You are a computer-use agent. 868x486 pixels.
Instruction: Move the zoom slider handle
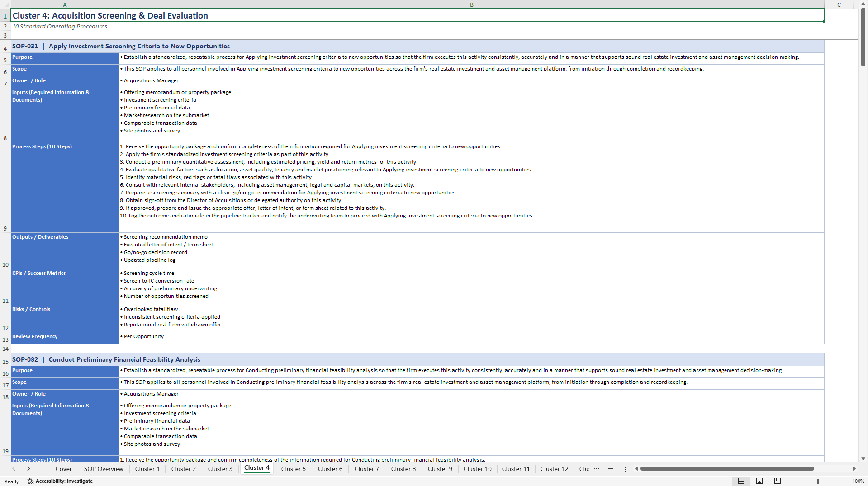coord(818,481)
